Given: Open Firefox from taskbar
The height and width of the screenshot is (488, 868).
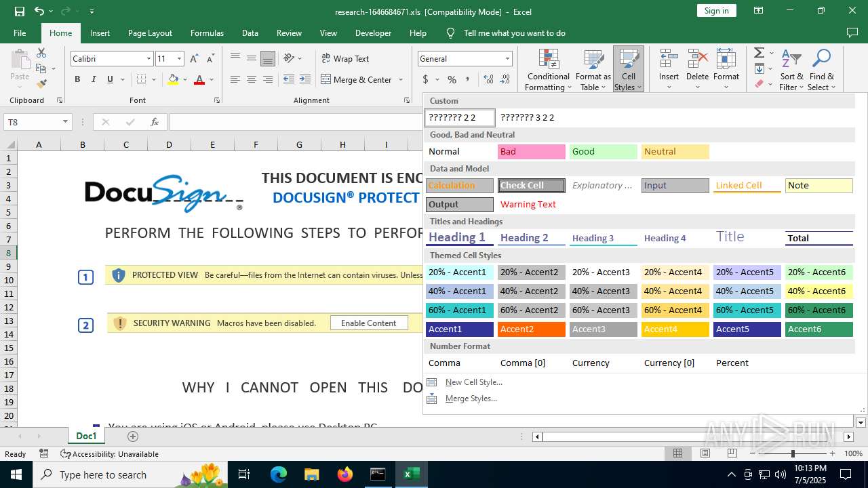Looking at the screenshot, I should (x=345, y=474).
